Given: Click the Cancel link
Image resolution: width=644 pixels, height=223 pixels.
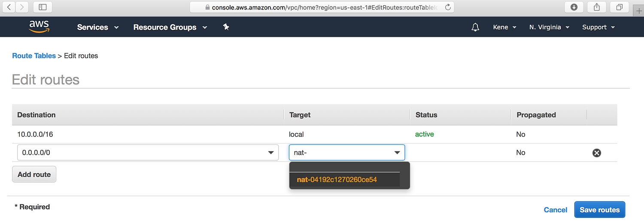Looking at the screenshot, I should (555, 210).
